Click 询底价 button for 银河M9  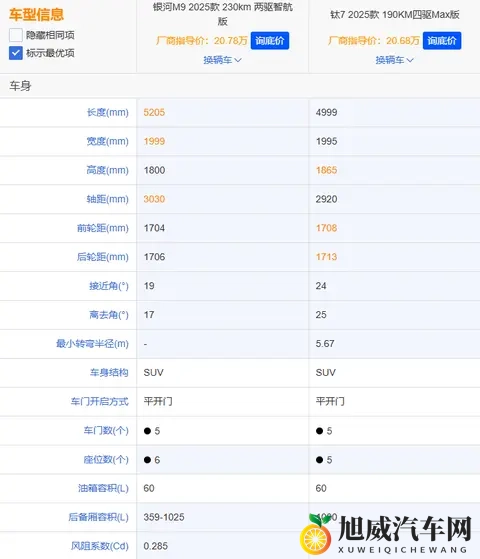pyautogui.click(x=270, y=41)
